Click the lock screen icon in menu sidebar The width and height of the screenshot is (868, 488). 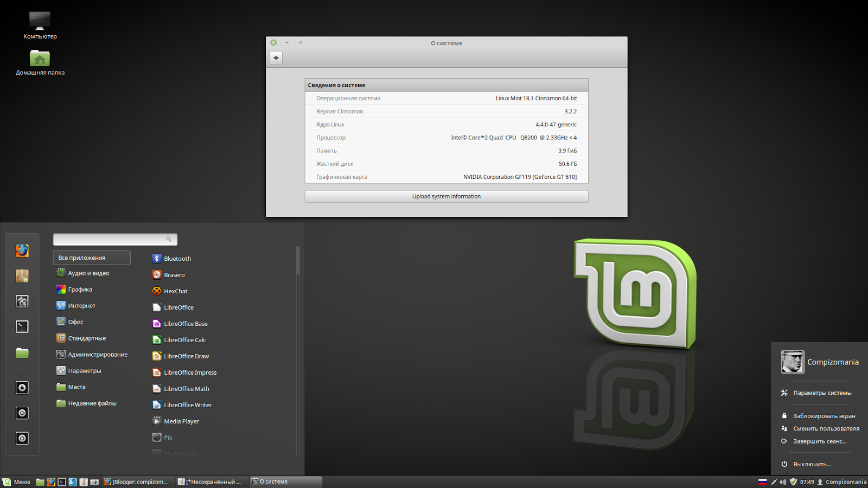[x=22, y=388]
